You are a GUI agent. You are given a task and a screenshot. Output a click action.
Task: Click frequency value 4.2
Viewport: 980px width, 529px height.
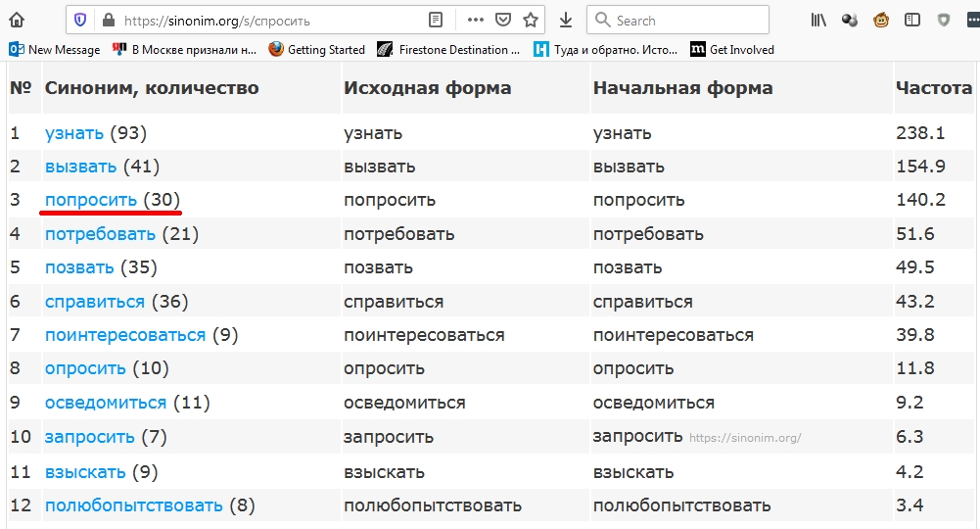pyautogui.click(x=910, y=471)
